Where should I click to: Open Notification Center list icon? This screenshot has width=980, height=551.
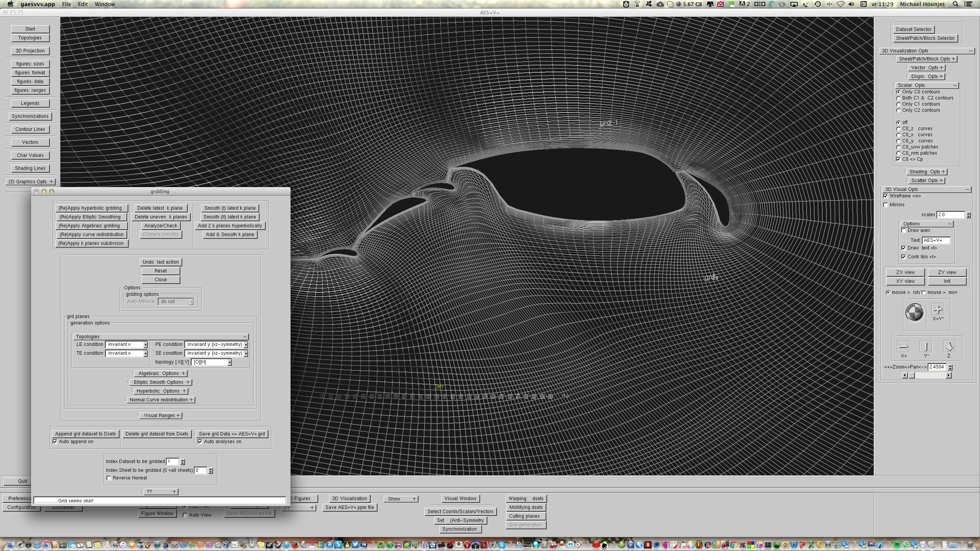tap(968, 4)
